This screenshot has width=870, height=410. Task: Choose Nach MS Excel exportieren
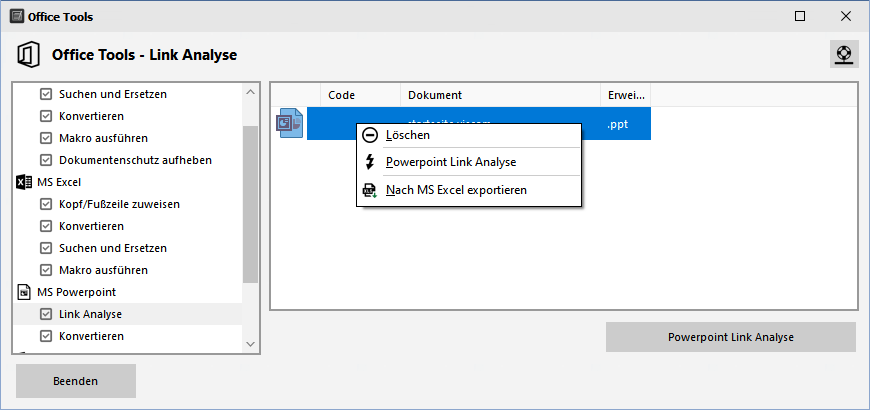coord(469,190)
